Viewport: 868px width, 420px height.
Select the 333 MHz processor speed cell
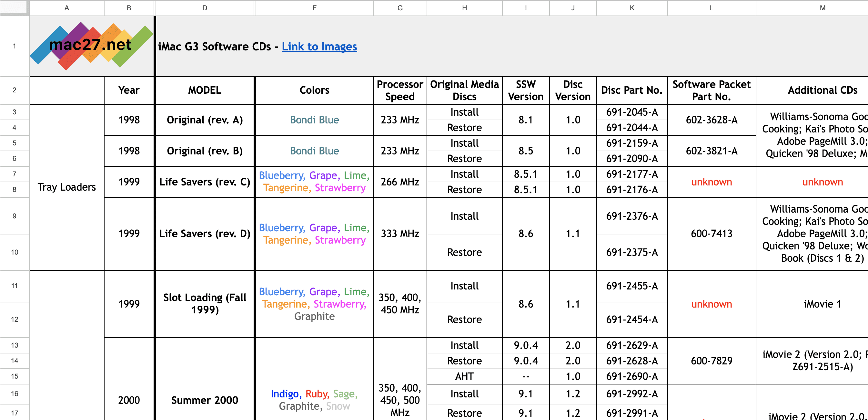pos(399,234)
